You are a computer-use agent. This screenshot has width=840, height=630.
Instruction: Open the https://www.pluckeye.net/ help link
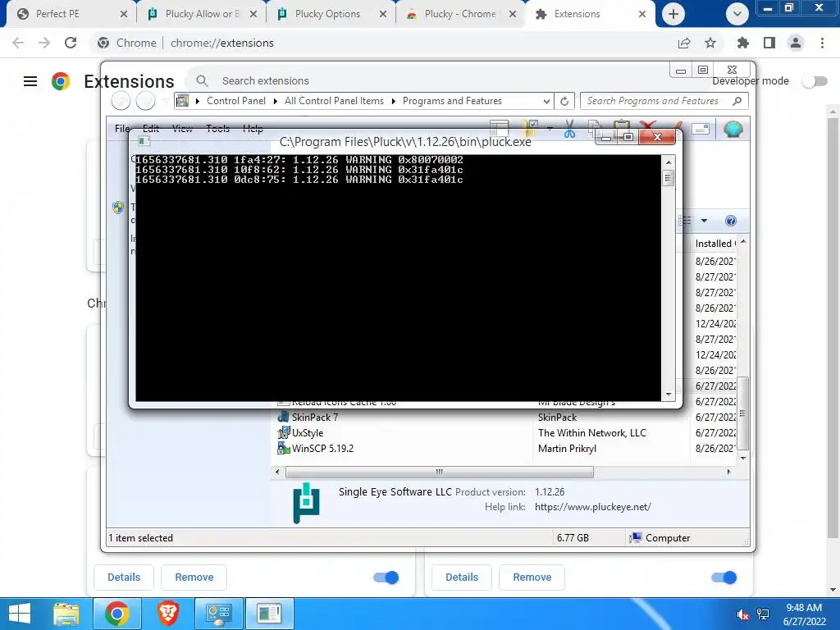click(x=592, y=507)
